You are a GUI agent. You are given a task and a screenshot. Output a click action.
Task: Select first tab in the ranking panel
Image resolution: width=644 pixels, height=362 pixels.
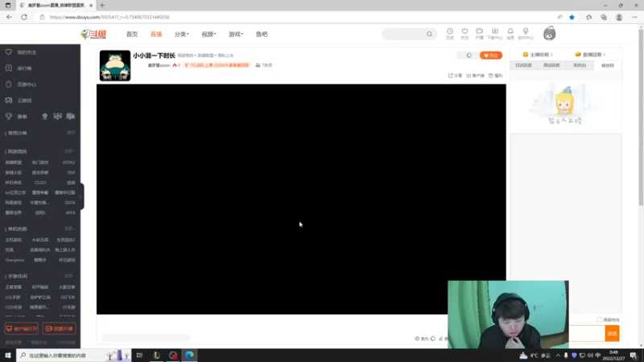[x=524, y=65]
